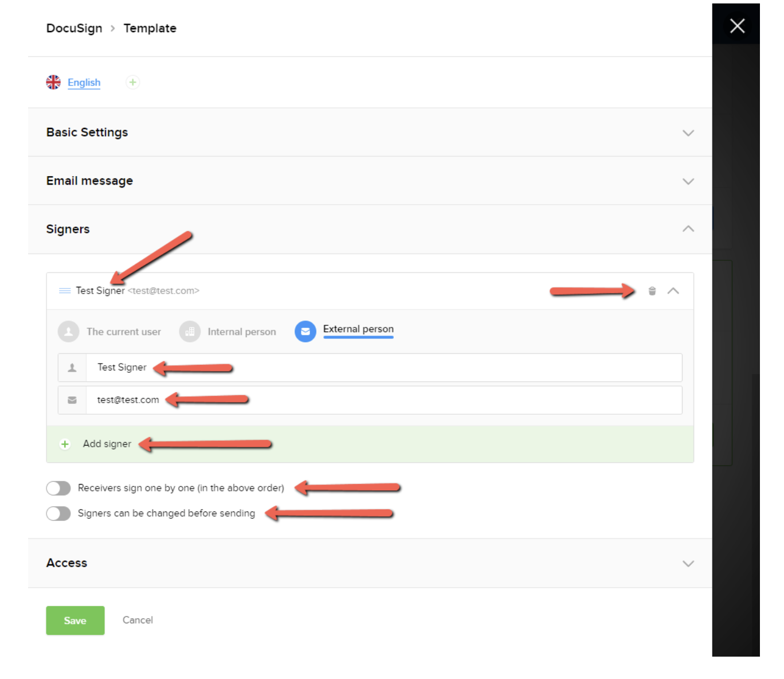Close the template panel with X
The height and width of the screenshot is (679, 784).
point(737,26)
